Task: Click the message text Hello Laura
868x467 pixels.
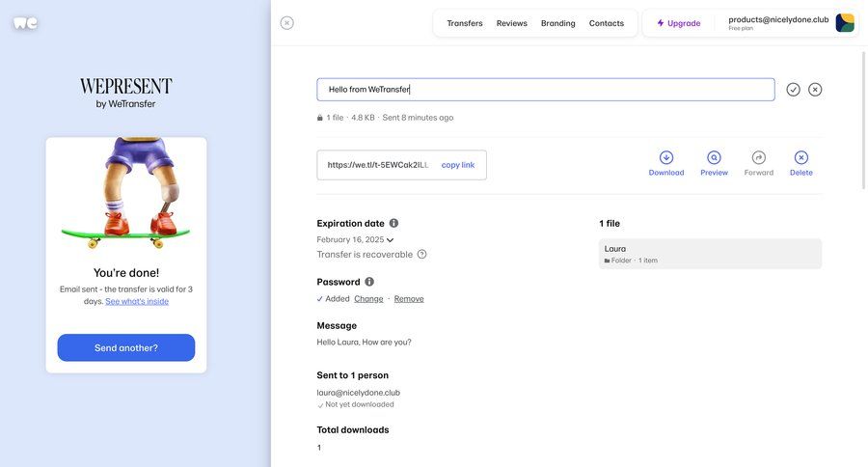Action: [364, 343]
